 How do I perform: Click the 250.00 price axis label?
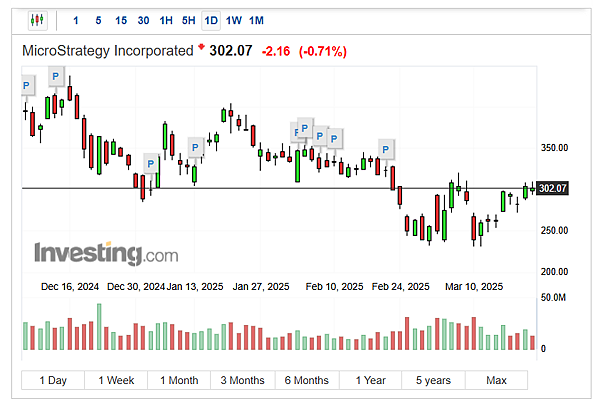pyautogui.click(x=554, y=230)
